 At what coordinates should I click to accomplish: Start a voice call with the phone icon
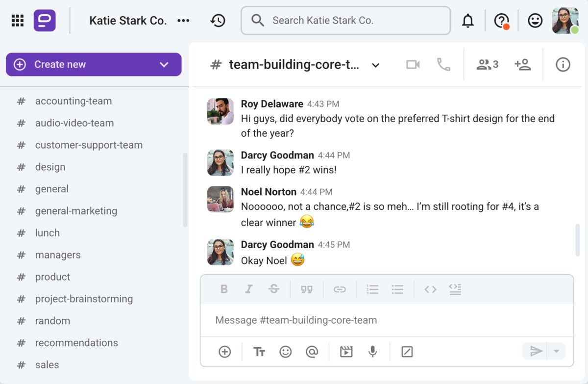tap(443, 65)
